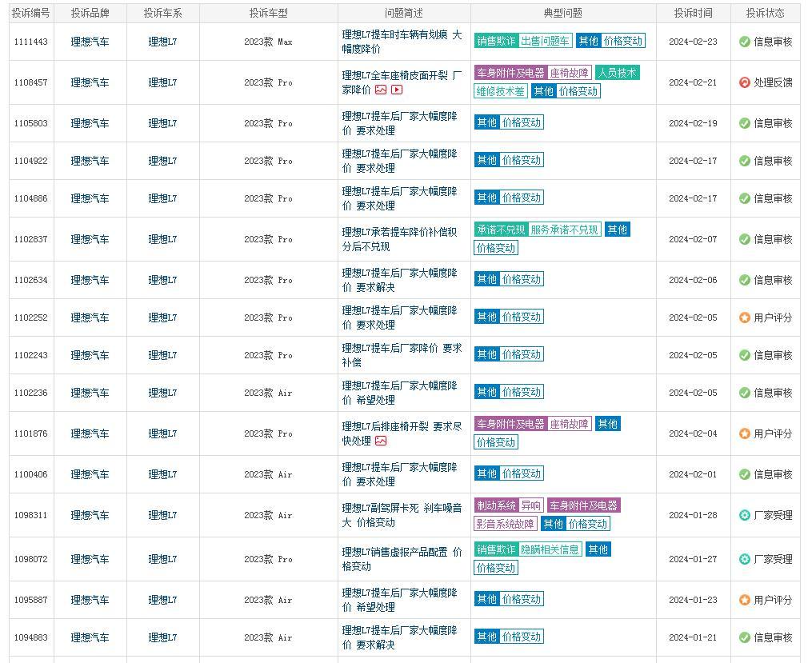Open complaint 理想L7提车后厂家降价 要求补偿

tap(402, 355)
